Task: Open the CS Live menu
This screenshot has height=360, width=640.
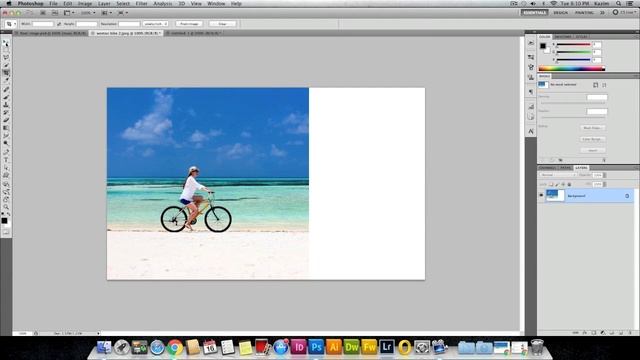Action: click(623, 13)
